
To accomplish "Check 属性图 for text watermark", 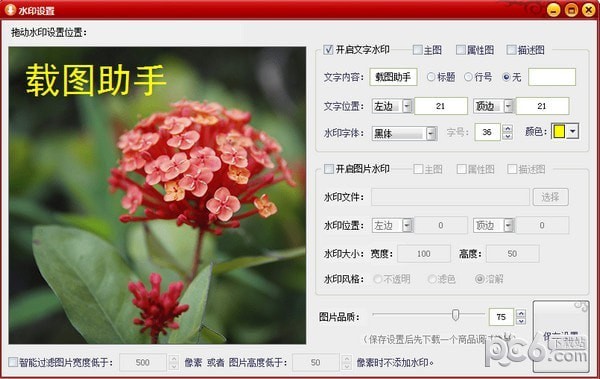I will [x=461, y=50].
